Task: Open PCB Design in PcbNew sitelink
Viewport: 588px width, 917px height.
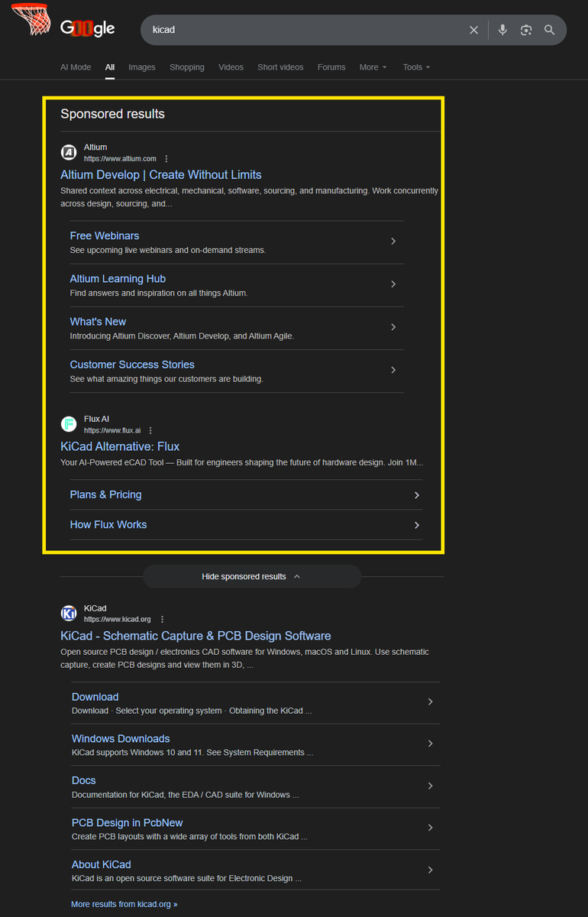Action: [x=128, y=823]
